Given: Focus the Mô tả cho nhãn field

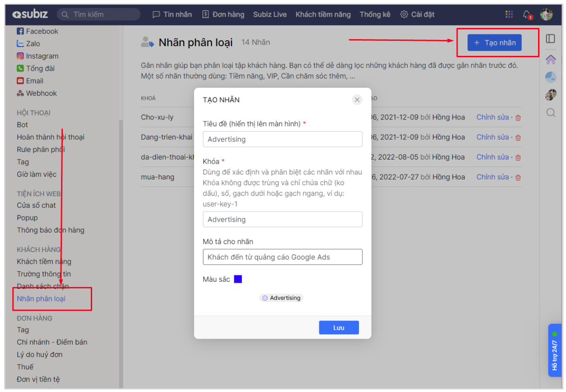Looking at the screenshot, I should click(x=283, y=257).
